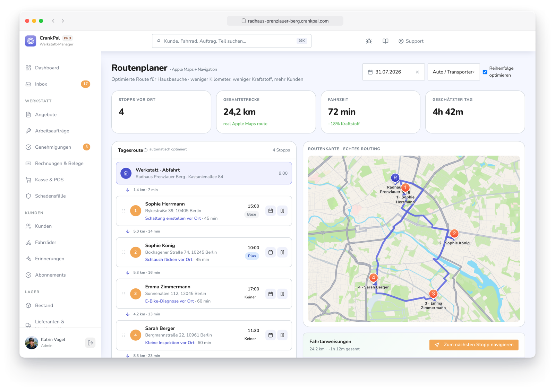Click the Gesamtstrecke 24,2 km card
The image size is (555, 392).
266,112
